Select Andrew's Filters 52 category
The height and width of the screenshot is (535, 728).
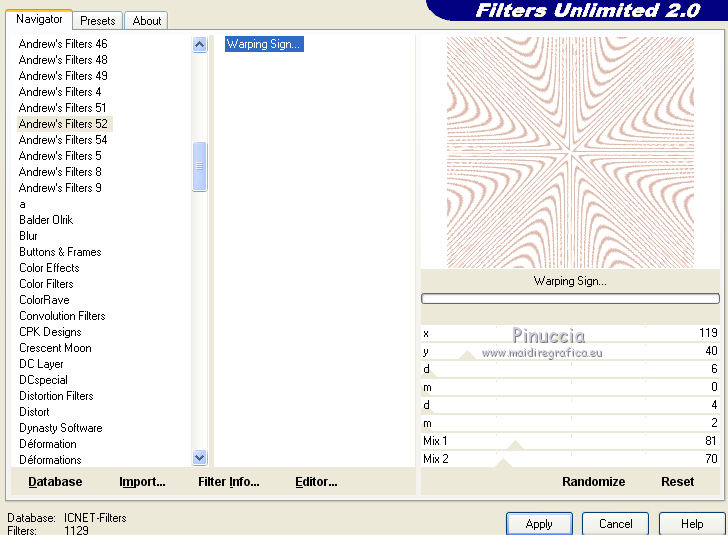65,124
